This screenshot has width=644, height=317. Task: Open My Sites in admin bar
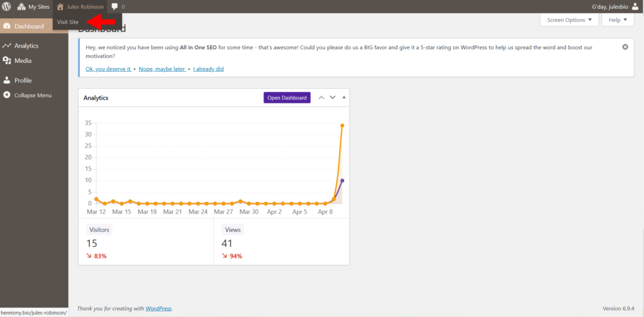(x=34, y=7)
